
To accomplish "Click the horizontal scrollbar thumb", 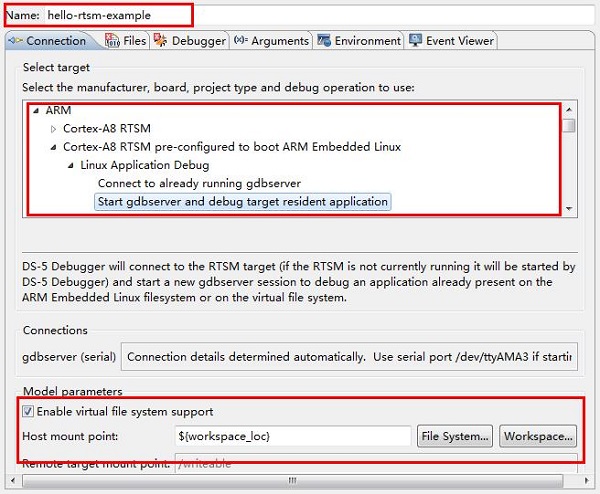I will [292, 480].
